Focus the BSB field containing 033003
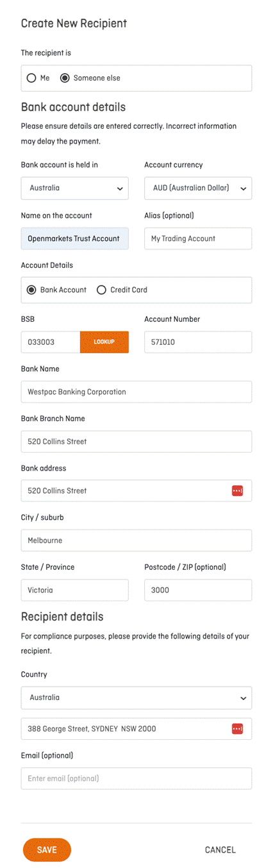Viewport: 273px width, 868px height. point(51,342)
